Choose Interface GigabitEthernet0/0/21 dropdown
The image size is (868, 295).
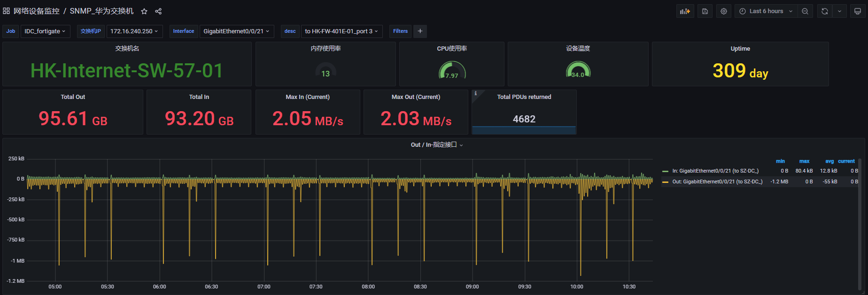tap(236, 31)
